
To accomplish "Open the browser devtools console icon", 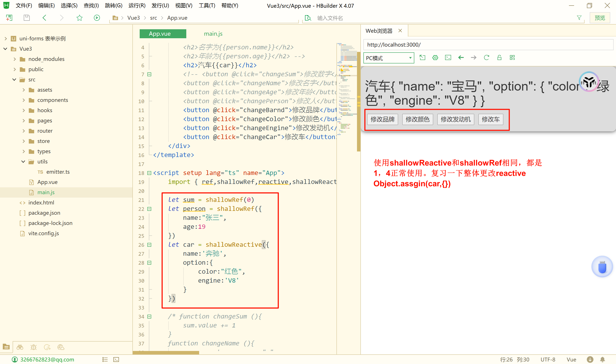I will pyautogui.click(x=448, y=58).
